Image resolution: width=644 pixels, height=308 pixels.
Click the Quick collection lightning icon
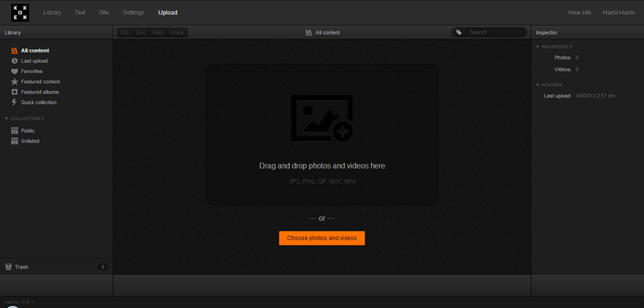click(14, 102)
